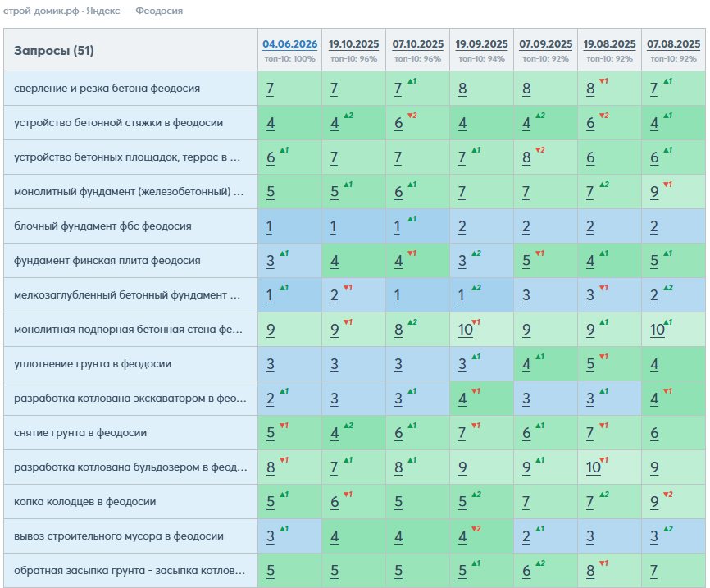Open the 19.08.2025 date header link
The height and width of the screenshot is (588, 710).
click(609, 44)
